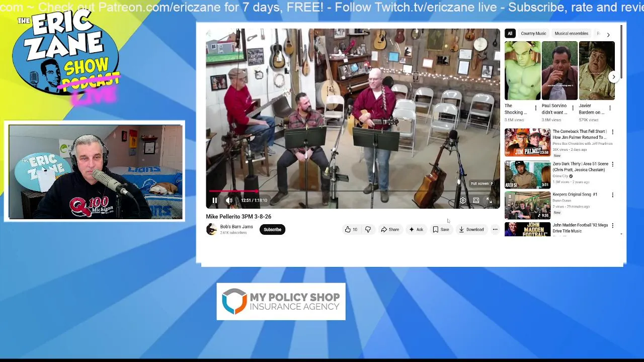Open the 'Keepers Original Song #1' title

tap(575, 195)
